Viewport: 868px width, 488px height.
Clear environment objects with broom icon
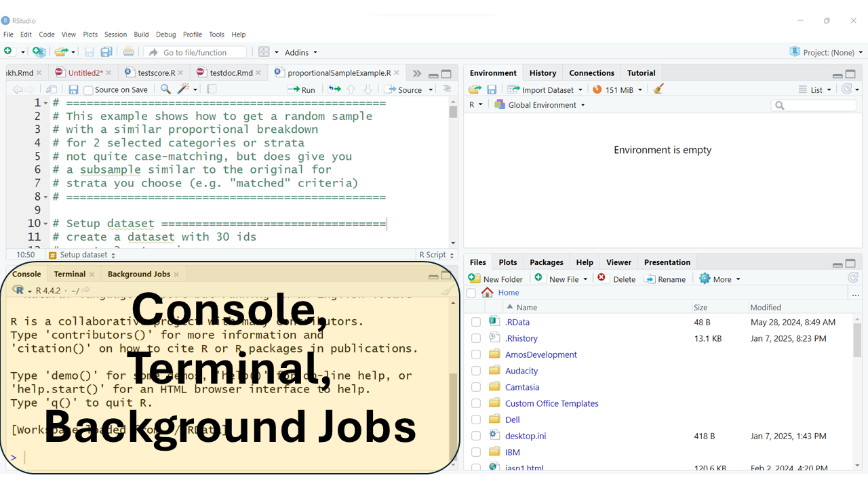tap(658, 89)
